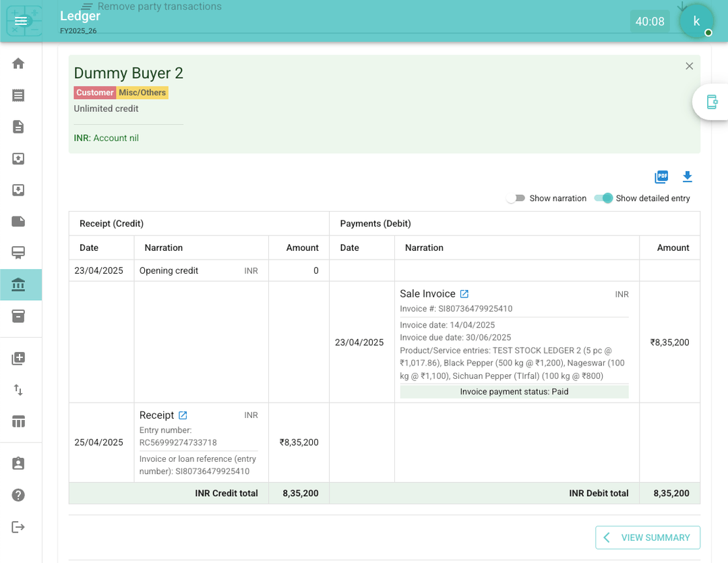The image size is (728, 563).
Task: Select the add-to-library sidebar icon
Action: coord(18,358)
